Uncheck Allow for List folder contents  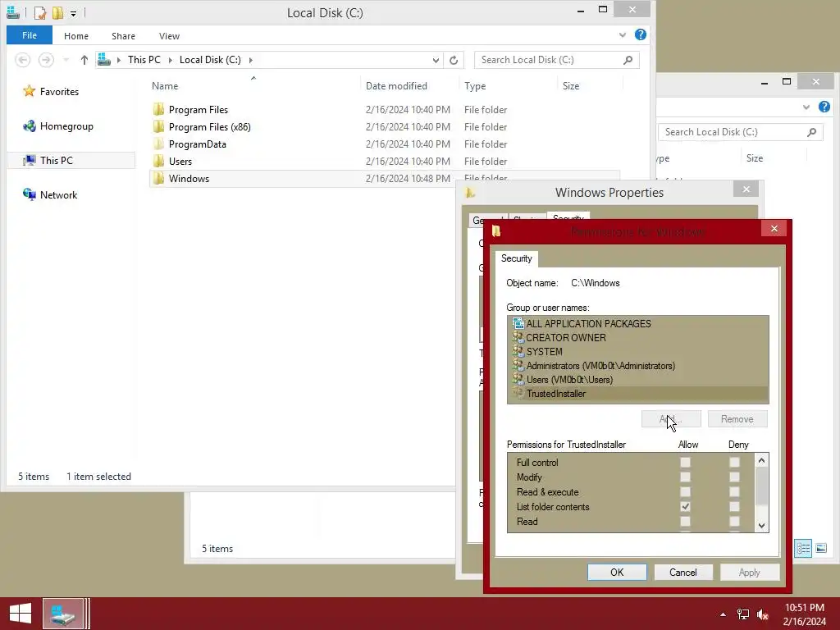tap(685, 506)
